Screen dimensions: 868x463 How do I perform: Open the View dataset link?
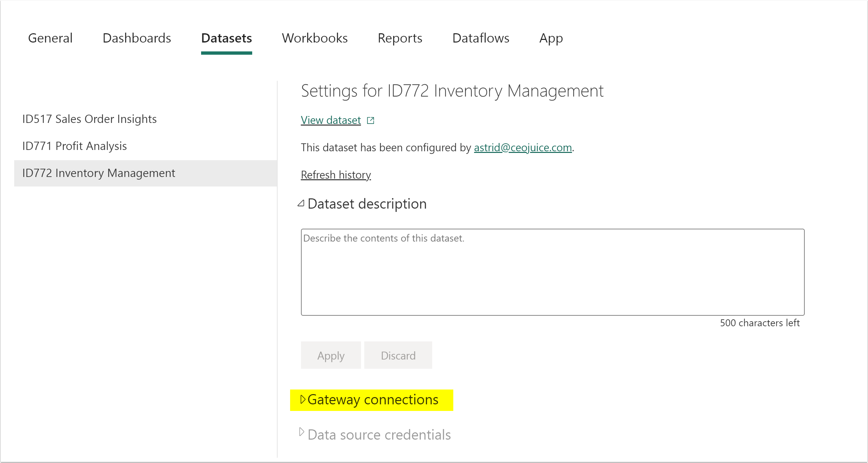pyautogui.click(x=331, y=120)
